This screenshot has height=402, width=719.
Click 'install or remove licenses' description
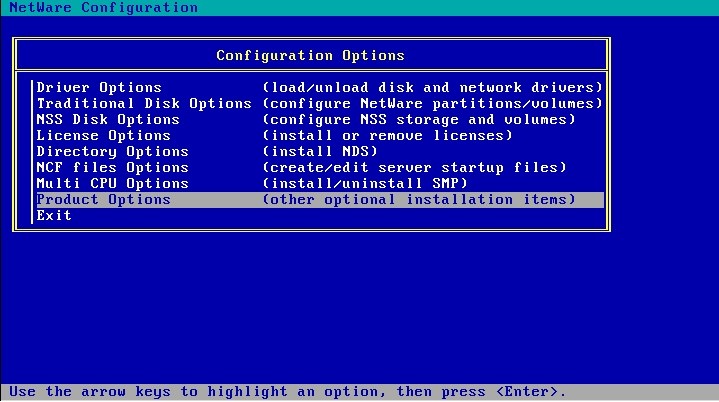[x=387, y=136]
